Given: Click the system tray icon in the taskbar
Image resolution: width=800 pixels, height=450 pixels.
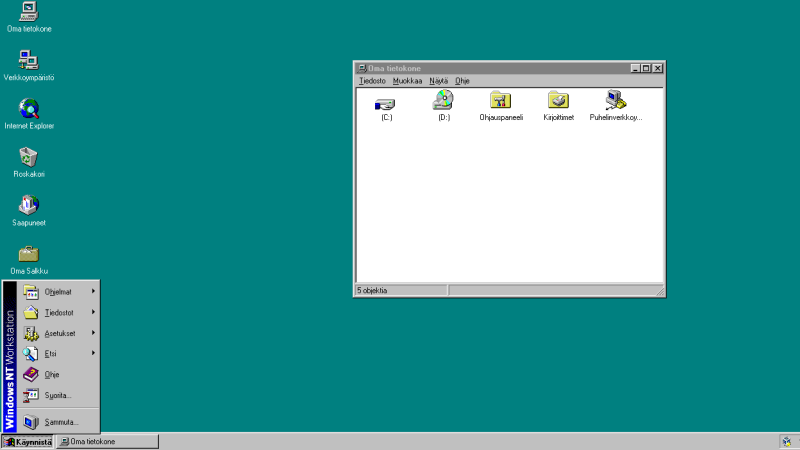Looking at the screenshot, I should [787, 442].
